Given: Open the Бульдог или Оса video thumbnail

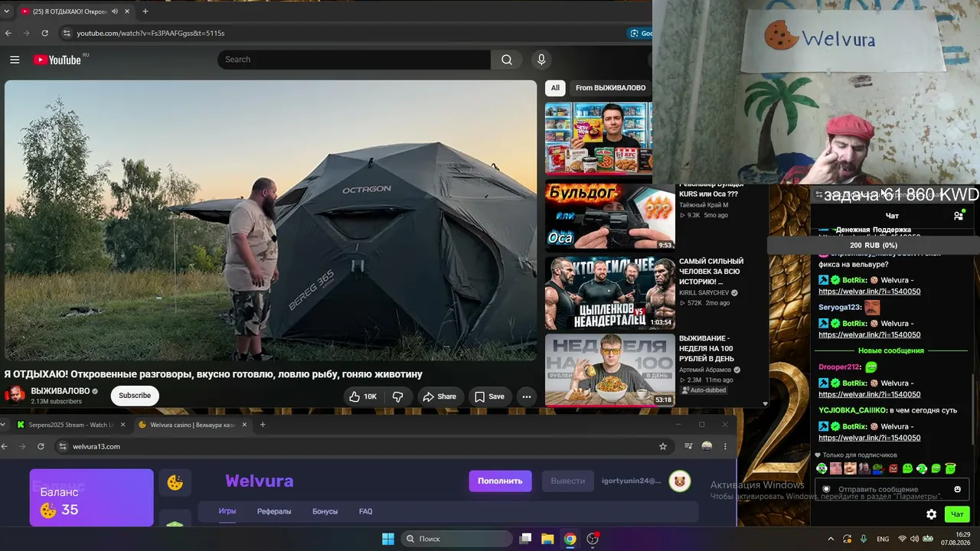Looking at the screenshot, I should pos(609,217).
